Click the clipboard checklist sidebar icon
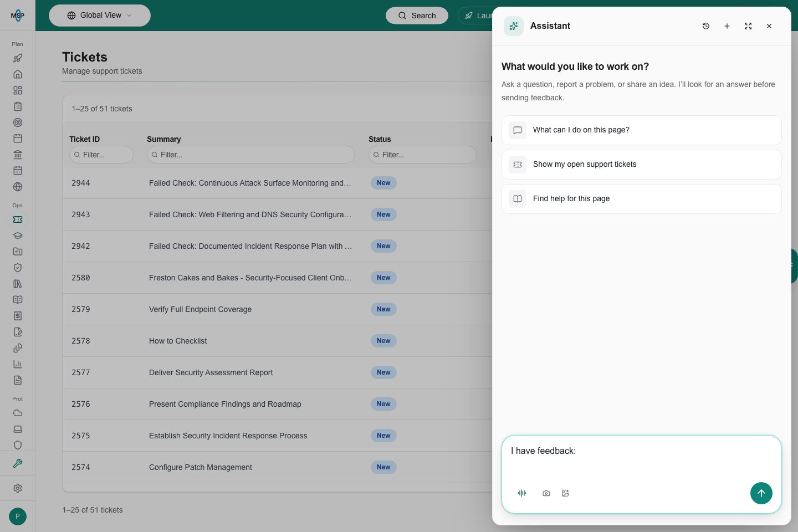The width and height of the screenshot is (798, 532). click(x=18, y=106)
